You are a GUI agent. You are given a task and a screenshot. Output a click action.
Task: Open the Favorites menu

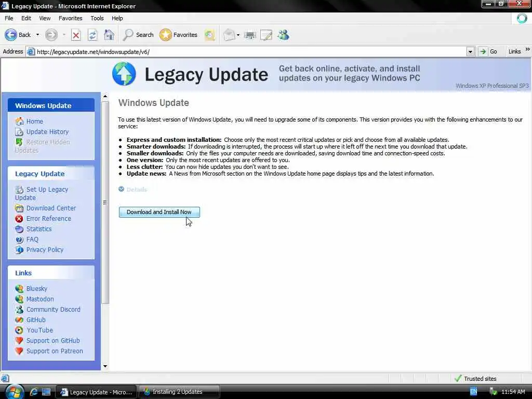point(71,18)
